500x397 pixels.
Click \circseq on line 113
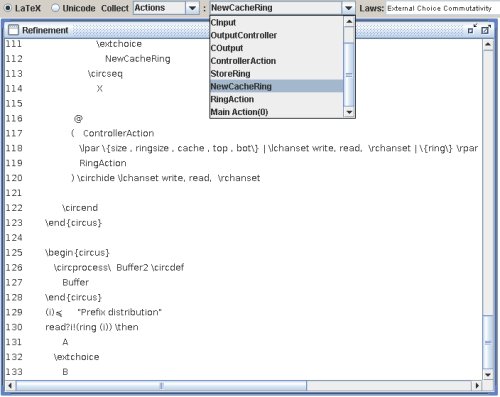coord(105,74)
